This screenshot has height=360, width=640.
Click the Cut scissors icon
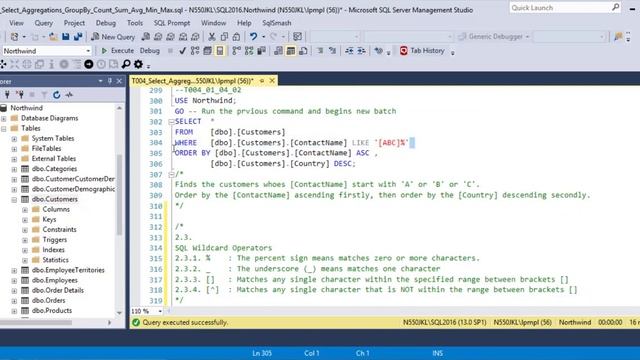click(211, 37)
